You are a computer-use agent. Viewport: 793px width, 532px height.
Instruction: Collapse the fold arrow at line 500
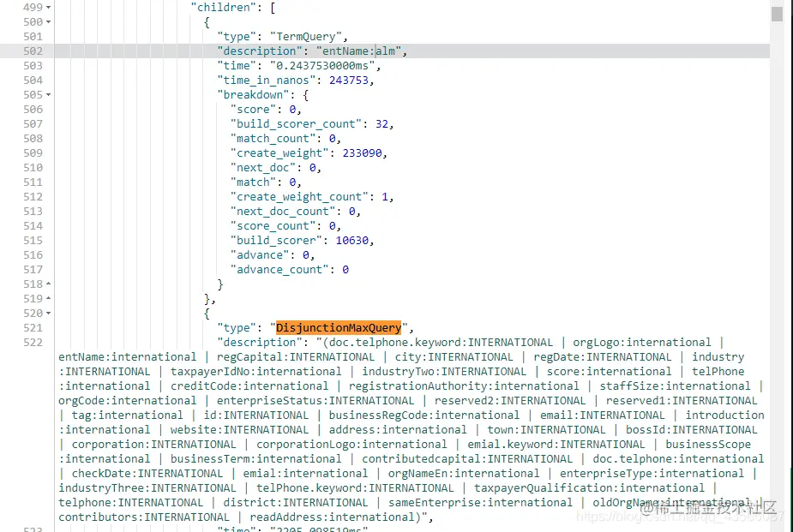[x=49, y=21]
